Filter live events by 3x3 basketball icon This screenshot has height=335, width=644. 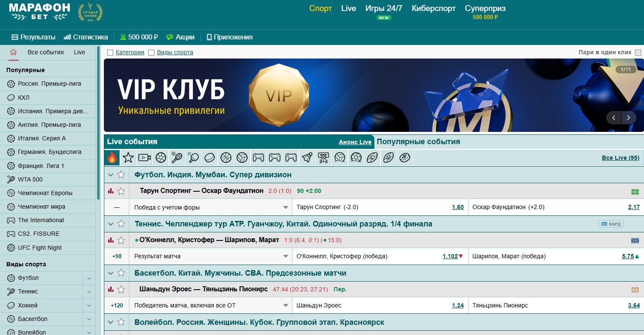(323, 158)
